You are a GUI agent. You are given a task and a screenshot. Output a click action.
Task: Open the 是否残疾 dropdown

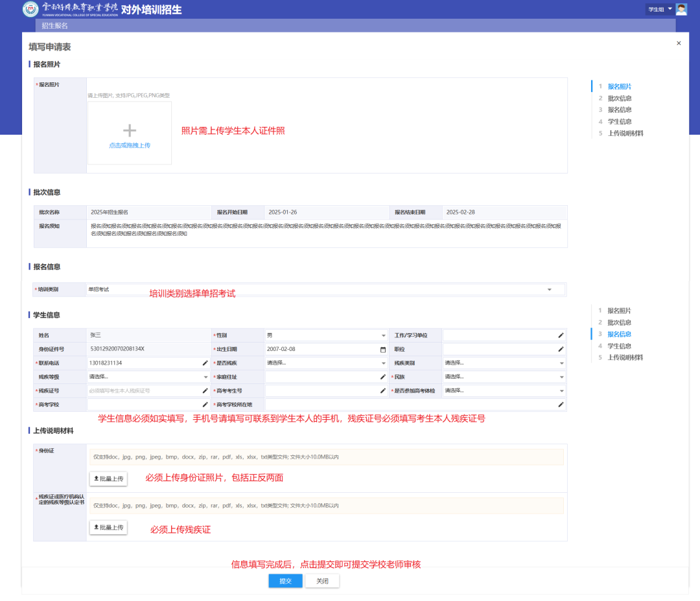click(383, 363)
